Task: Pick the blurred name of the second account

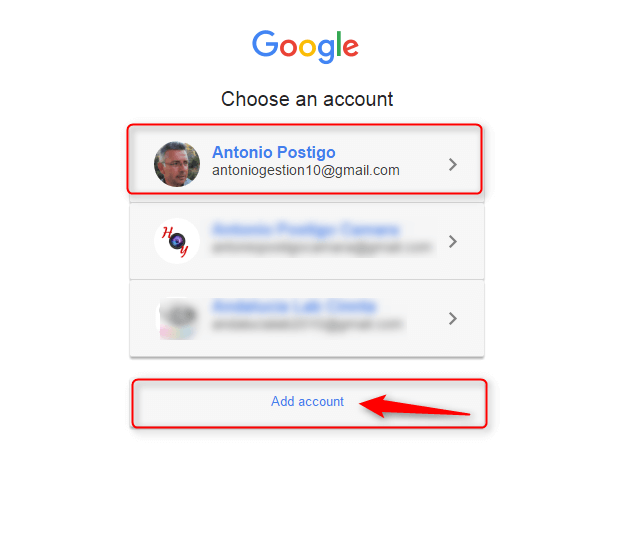Action: point(305,230)
